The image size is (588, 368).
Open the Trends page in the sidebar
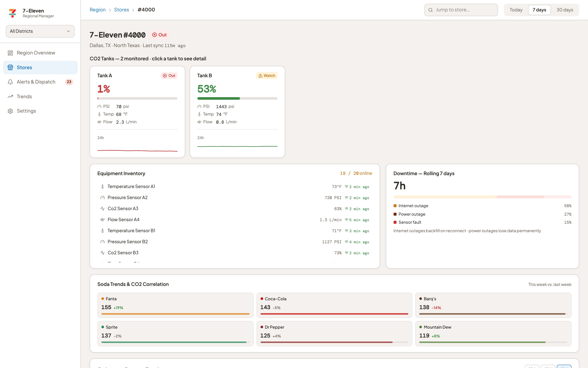(x=40, y=97)
